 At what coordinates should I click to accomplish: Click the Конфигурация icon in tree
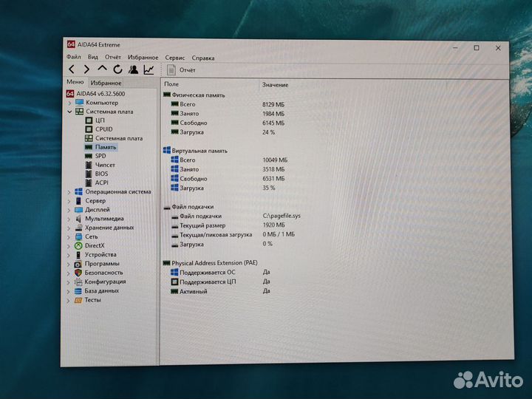pyautogui.click(x=78, y=282)
